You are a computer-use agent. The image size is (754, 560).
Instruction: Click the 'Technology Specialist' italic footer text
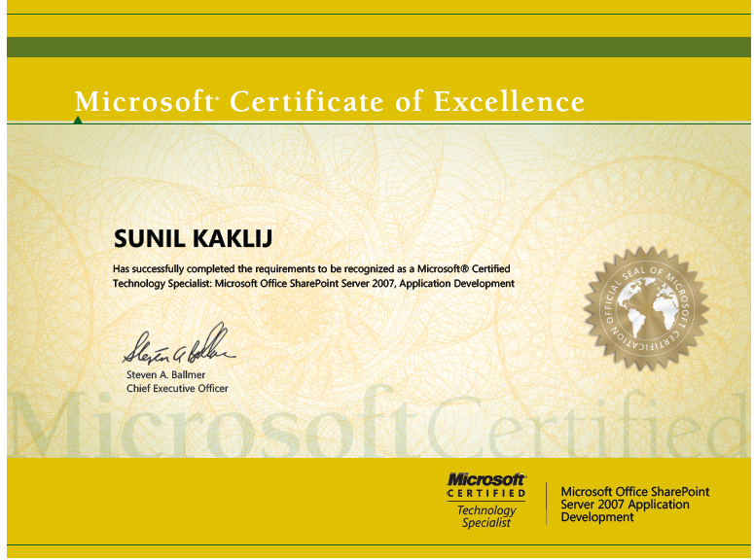pyautogui.click(x=486, y=516)
